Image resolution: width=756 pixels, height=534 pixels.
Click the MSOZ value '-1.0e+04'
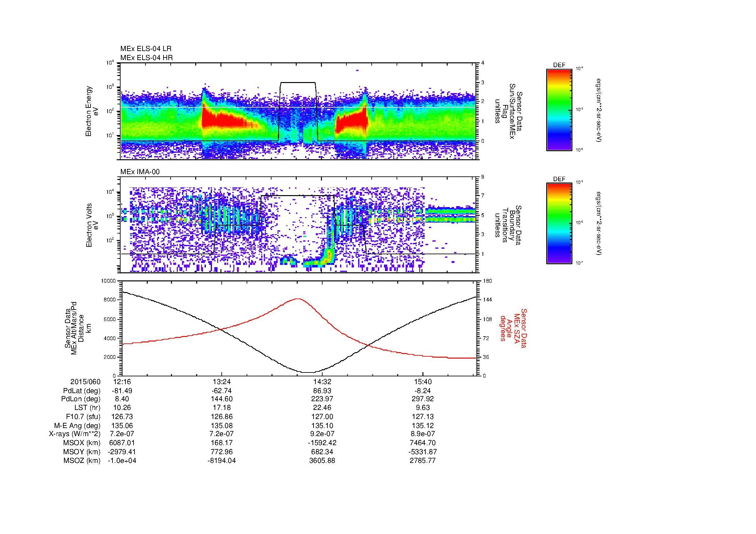click(122, 461)
